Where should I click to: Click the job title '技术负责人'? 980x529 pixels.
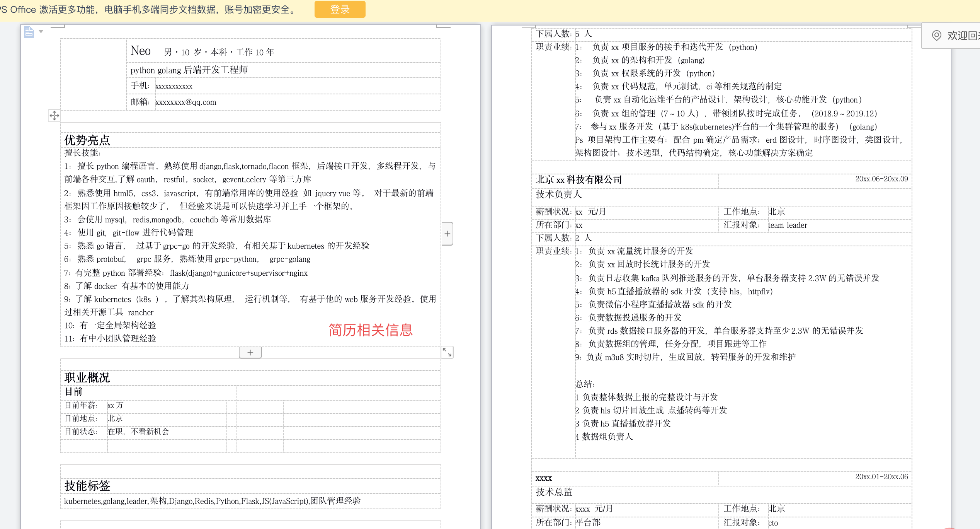click(x=559, y=195)
